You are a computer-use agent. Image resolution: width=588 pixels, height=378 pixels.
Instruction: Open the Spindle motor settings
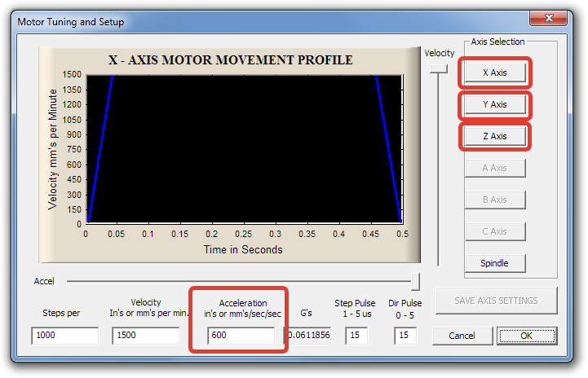pyautogui.click(x=495, y=263)
